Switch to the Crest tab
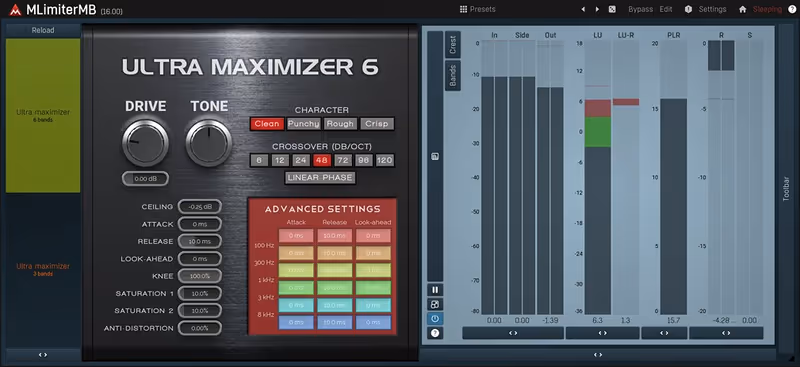Viewport: 800px width, 367px height. pos(453,45)
